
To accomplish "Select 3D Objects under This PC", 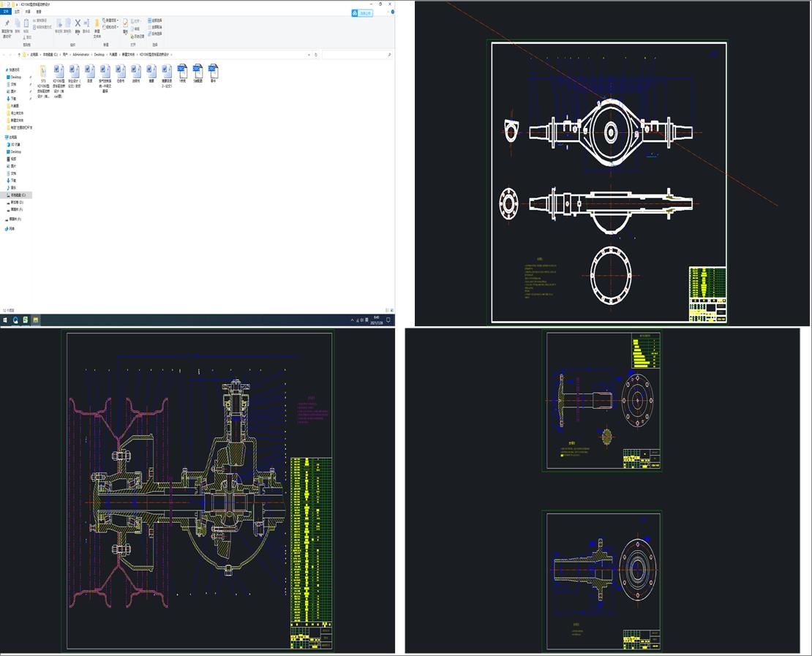I will tap(14, 145).
